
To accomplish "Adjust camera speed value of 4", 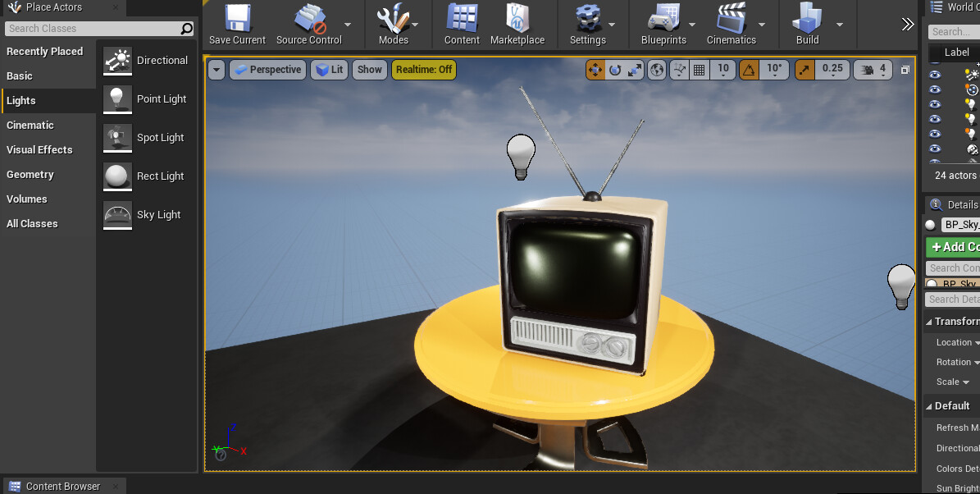I will click(x=883, y=69).
